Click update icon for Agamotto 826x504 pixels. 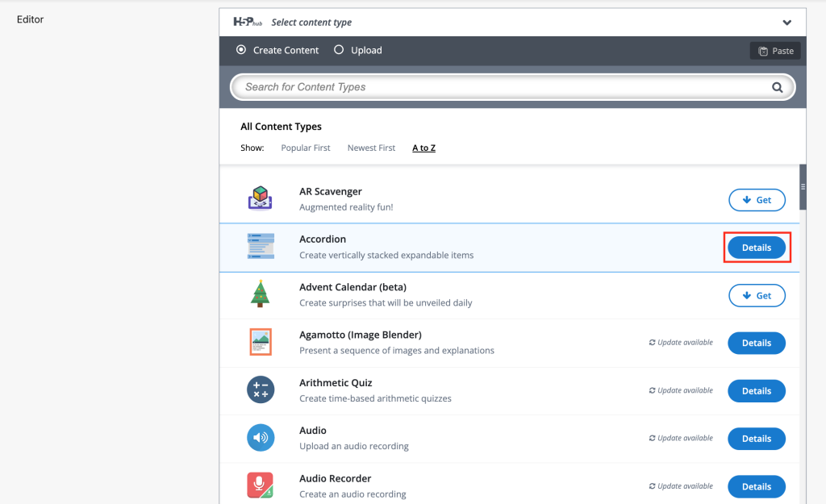pyautogui.click(x=652, y=343)
